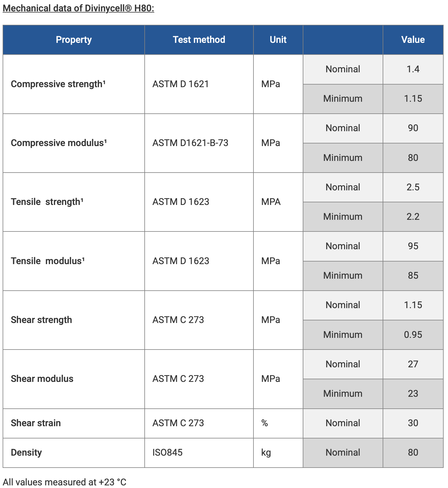448x488 pixels.
Task: Click the Shear strain property cell
Action: click(36, 423)
